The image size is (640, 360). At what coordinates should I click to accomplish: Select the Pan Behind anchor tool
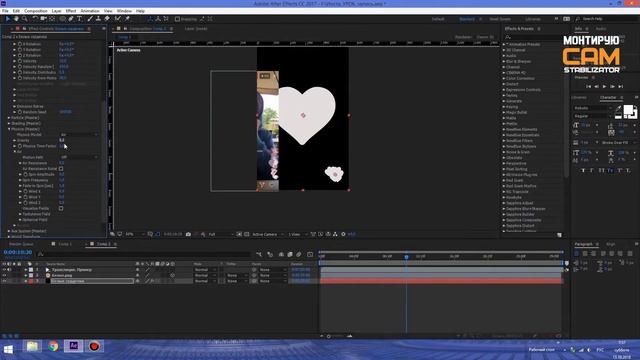tap(52, 19)
